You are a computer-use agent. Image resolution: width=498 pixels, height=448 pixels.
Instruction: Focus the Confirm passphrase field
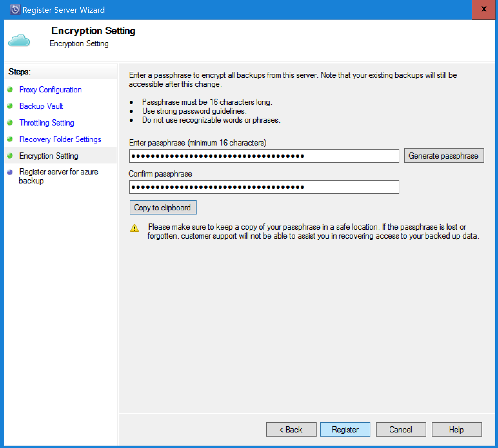pyautogui.click(x=264, y=187)
